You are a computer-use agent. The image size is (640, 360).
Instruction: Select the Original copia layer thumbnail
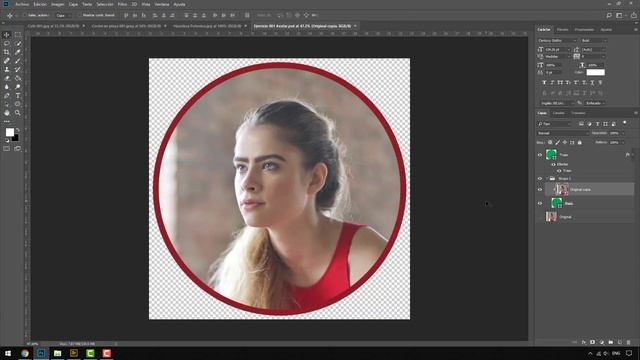point(562,189)
